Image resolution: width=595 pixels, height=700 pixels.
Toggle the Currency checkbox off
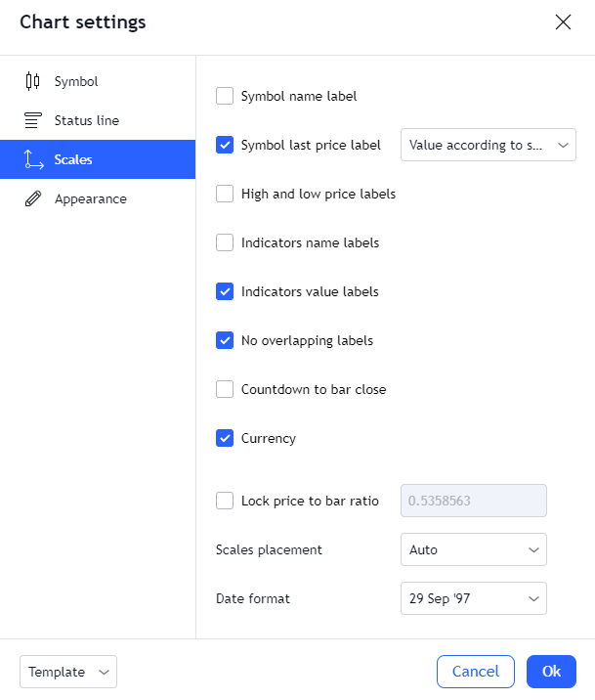click(225, 438)
